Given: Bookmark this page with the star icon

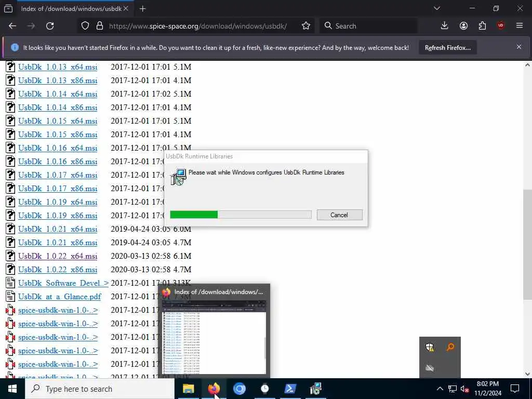Looking at the screenshot, I should pyautogui.click(x=305, y=26).
